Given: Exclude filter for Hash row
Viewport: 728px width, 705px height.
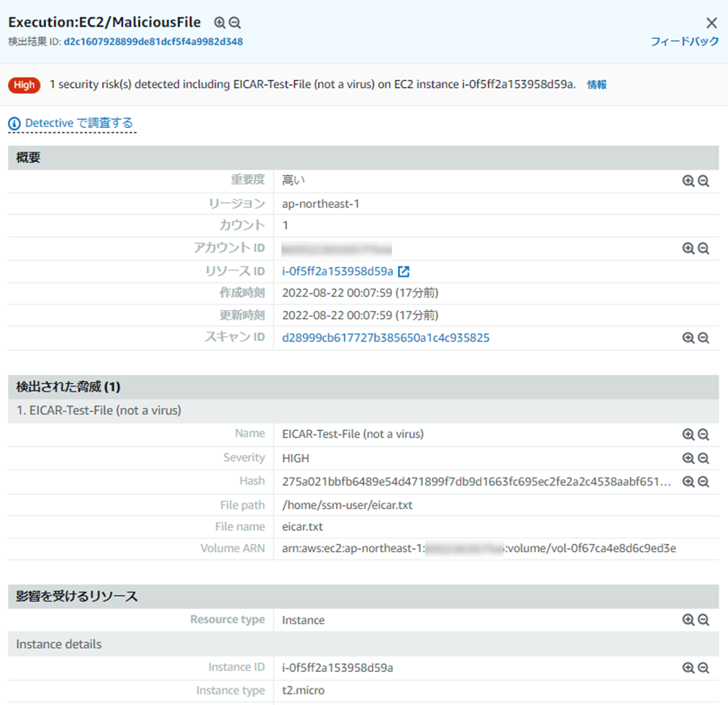Looking at the screenshot, I should tap(704, 481).
